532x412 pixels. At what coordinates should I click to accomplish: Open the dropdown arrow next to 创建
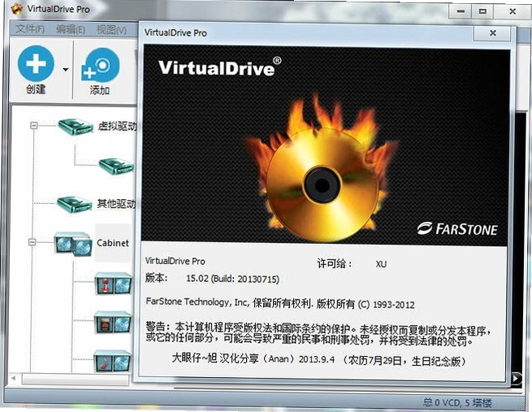(x=66, y=70)
